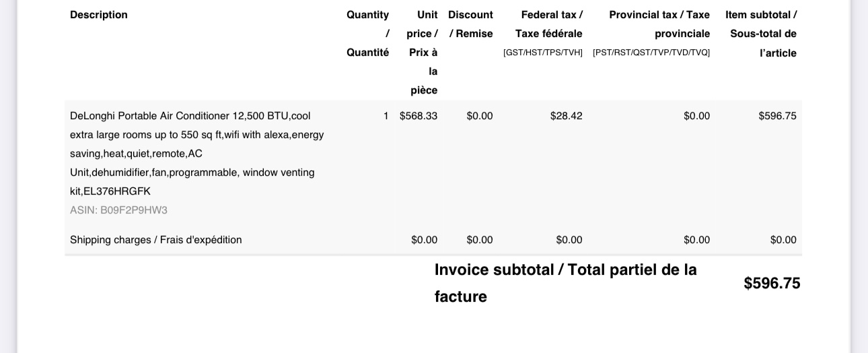Screen dimensions: 868x353
Task: Click the Shipping charges / Frais d'expédition label
Action: tap(155, 240)
